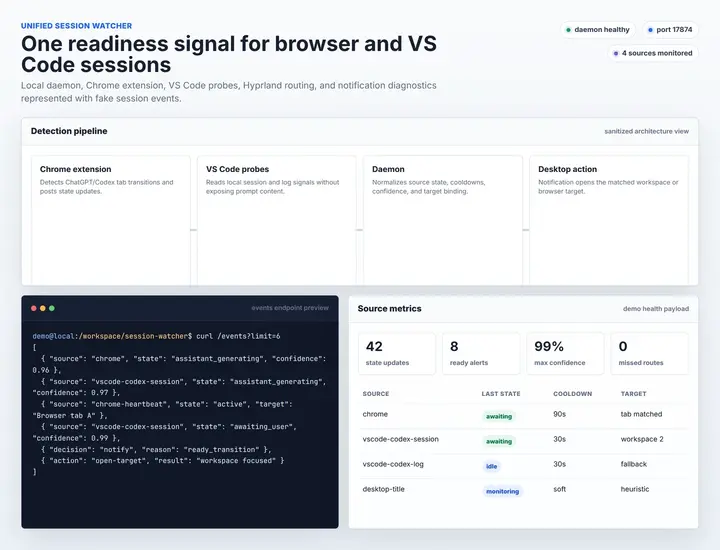Viewport: 720px width, 550px height.
Task: Click the daemon healthy status pill
Action: coord(598,30)
